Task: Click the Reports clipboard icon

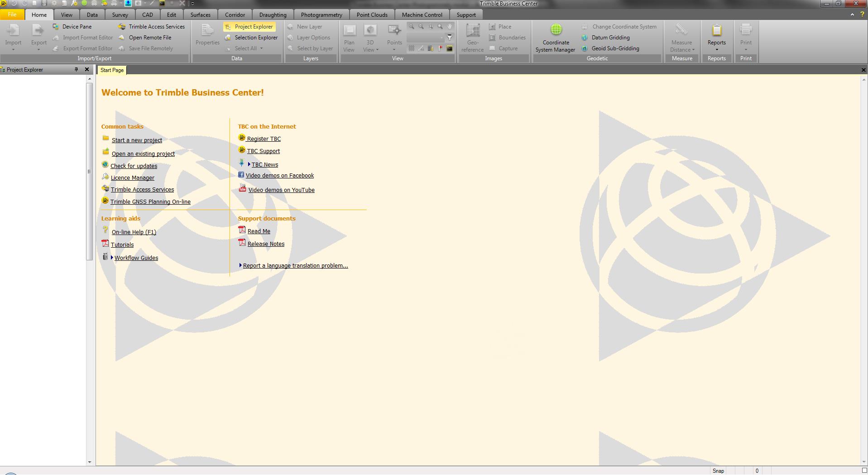Action: pyautogui.click(x=717, y=31)
